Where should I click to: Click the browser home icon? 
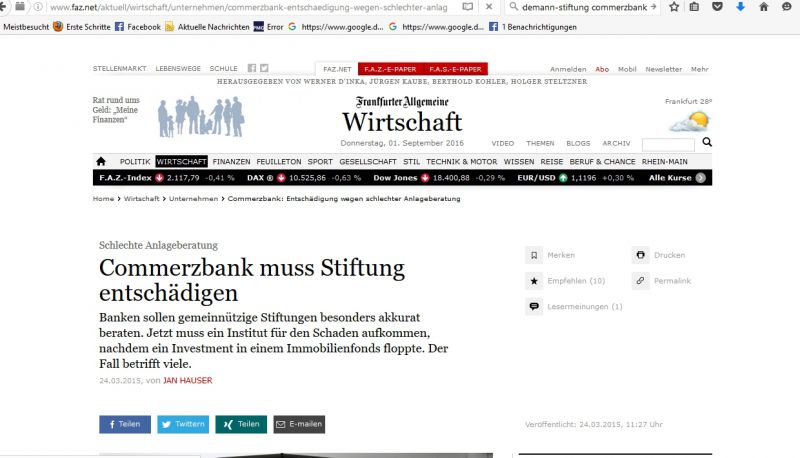pyautogui.click(x=764, y=7)
